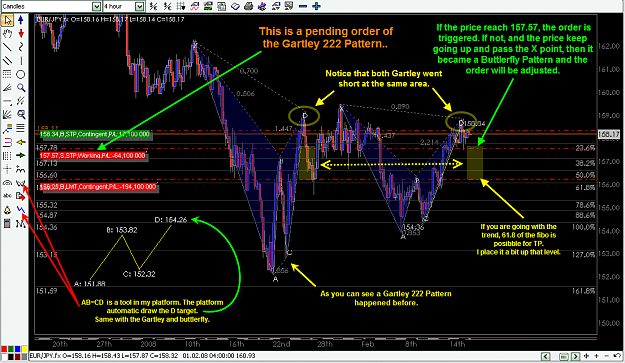
Task: Click the D: 154.26 AB=CD target label
Action: tap(171, 220)
